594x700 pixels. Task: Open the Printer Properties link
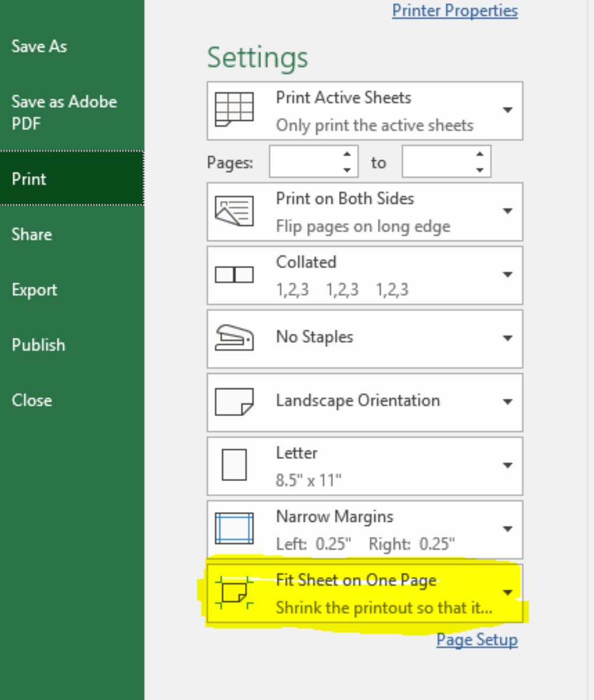pyautogui.click(x=455, y=10)
